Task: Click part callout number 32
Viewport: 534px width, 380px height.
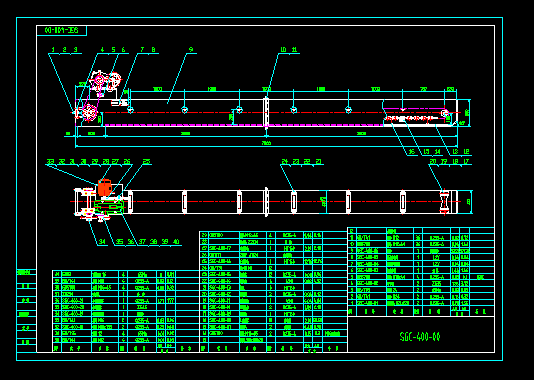Action: 62,161
